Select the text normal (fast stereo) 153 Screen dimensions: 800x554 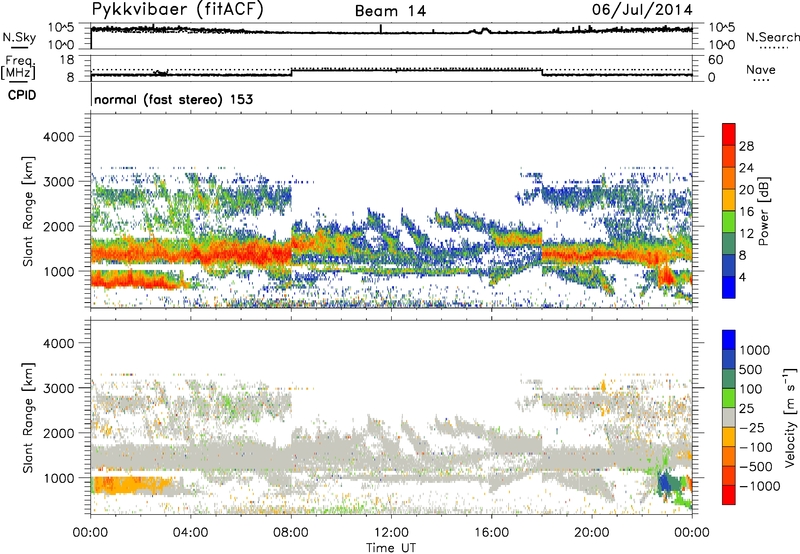pos(173,99)
